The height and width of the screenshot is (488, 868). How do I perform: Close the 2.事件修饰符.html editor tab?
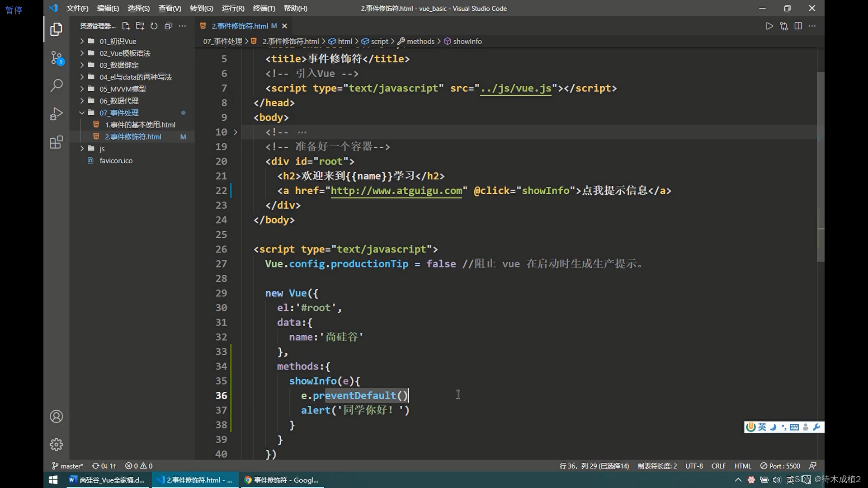pos(284,26)
